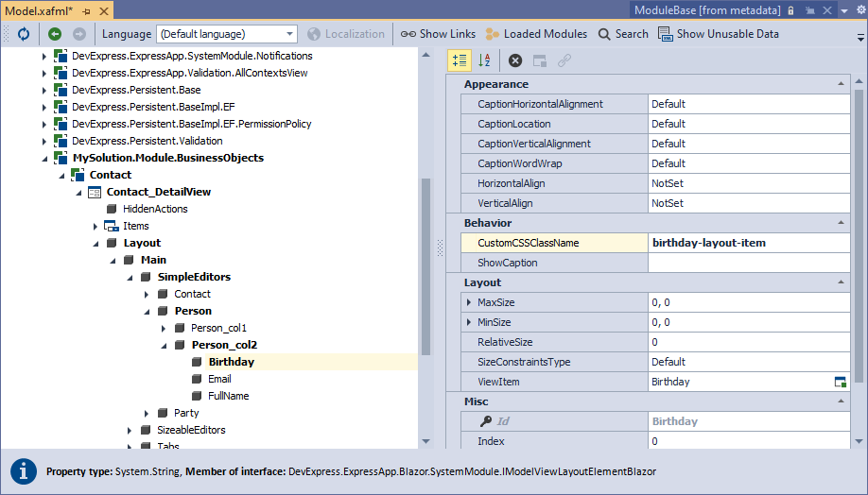868x495 pixels.
Task: Click the Reload refresh icon in toolbar
Action: (x=23, y=34)
